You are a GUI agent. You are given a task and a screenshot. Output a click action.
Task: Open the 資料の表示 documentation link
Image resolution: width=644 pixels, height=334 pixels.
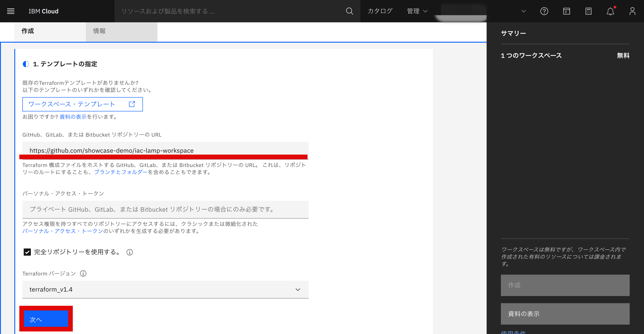point(73,117)
